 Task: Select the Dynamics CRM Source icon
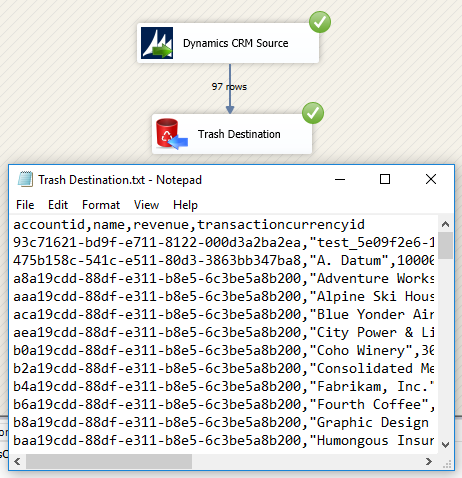[157, 43]
